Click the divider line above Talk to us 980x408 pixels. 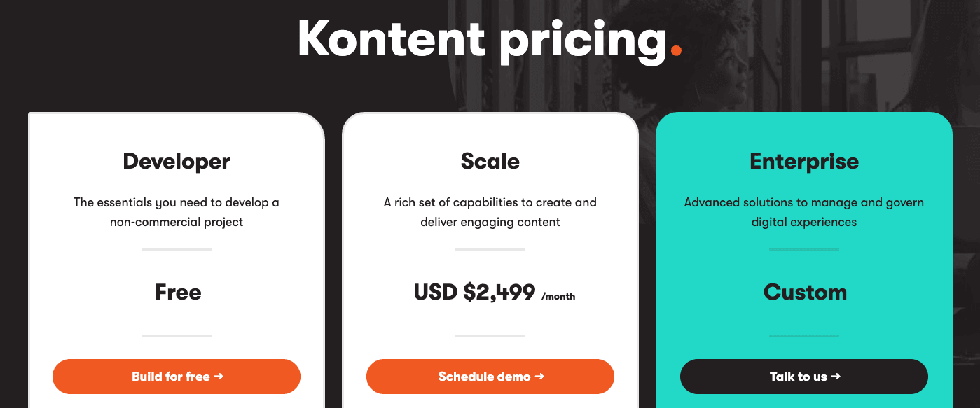[x=804, y=335]
